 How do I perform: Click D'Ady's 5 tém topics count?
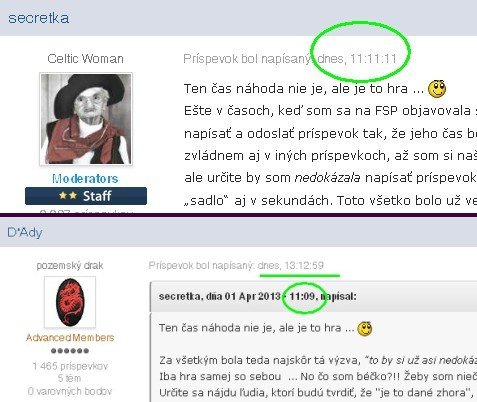(69, 378)
